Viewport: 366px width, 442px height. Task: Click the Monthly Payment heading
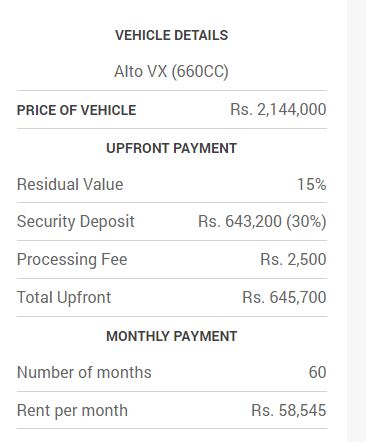coord(171,336)
